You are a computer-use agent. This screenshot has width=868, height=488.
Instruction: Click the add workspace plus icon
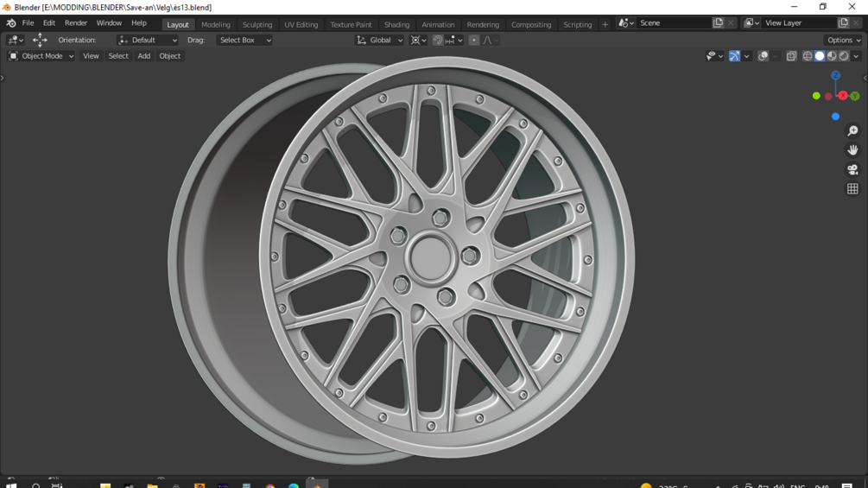point(605,24)
